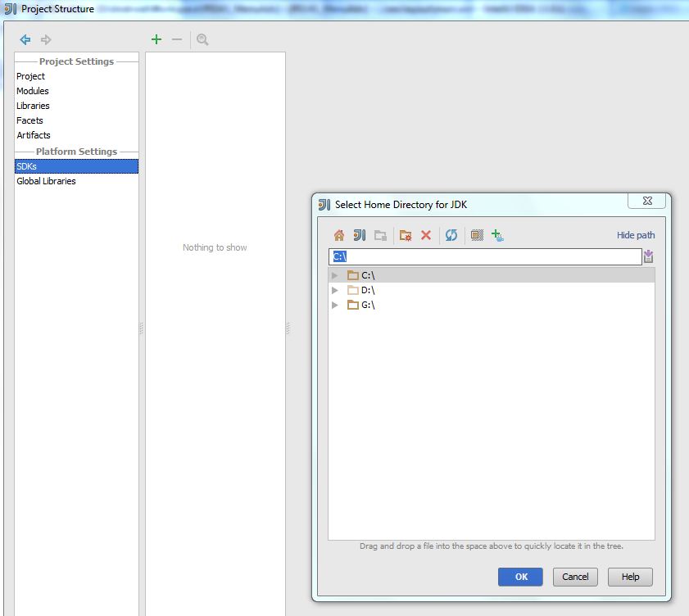Click the blue back arrow in Project Structure
This screenshot has height=616, width=689.
point(25,39)
